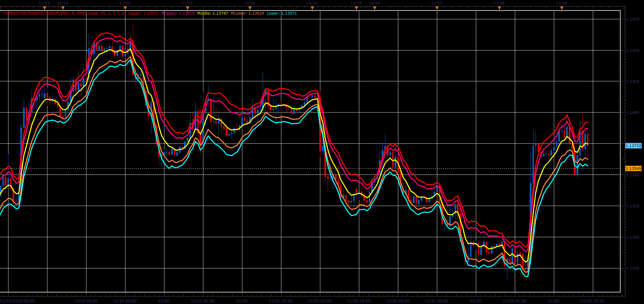Click the '11/28 06:00' time axis label

[515, 301]
